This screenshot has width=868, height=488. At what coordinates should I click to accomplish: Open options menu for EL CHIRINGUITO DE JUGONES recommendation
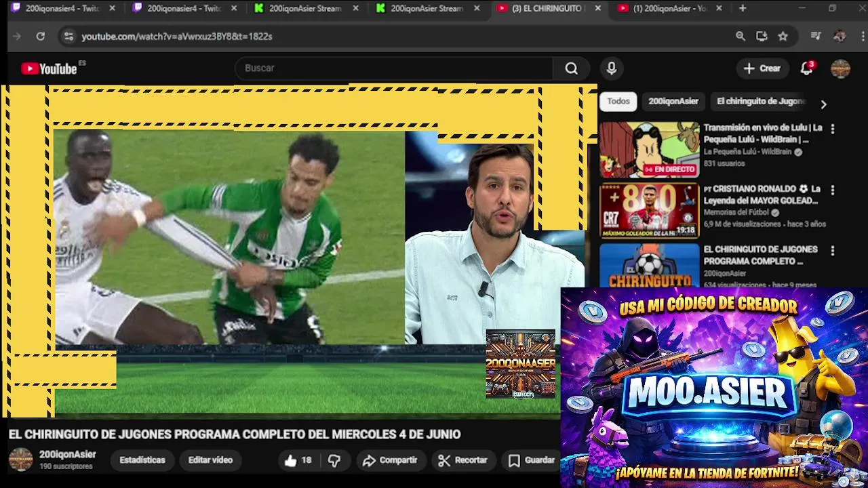(833, 251)
